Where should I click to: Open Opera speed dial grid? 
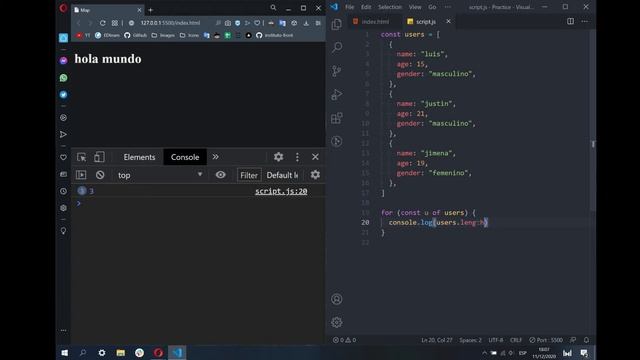coord(115,23)
